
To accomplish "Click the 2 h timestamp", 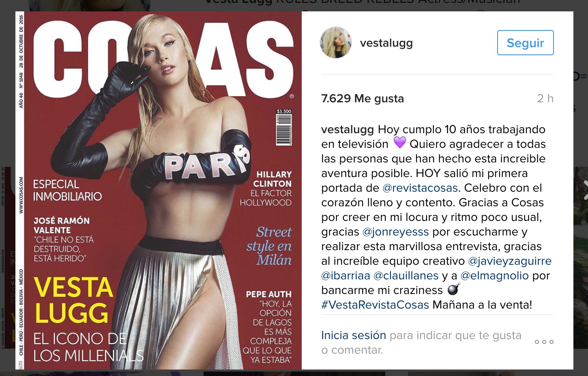I will [545, 98].
